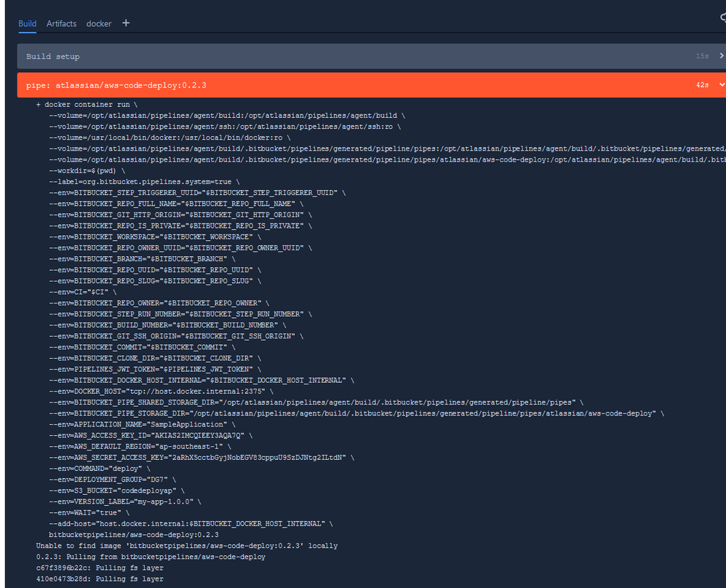The height and width of the screenshot is (588, 726).
Task: Click the Unable to find image log line
Action: pos(187,546)
